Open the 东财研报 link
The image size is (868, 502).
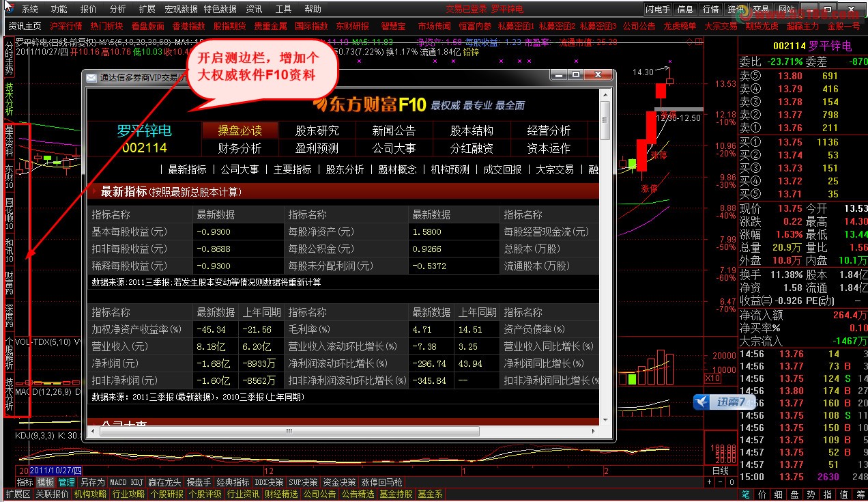point(352,26)
